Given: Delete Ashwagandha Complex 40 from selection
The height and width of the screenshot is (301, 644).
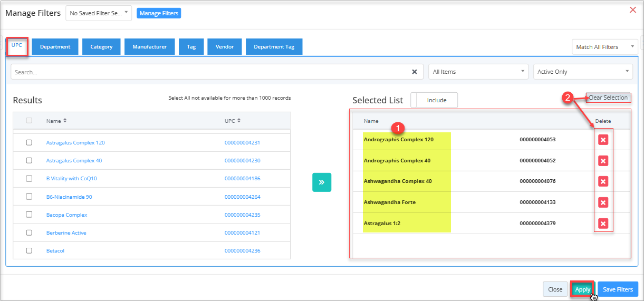Looking at the screenshot, I should [603, 181].
